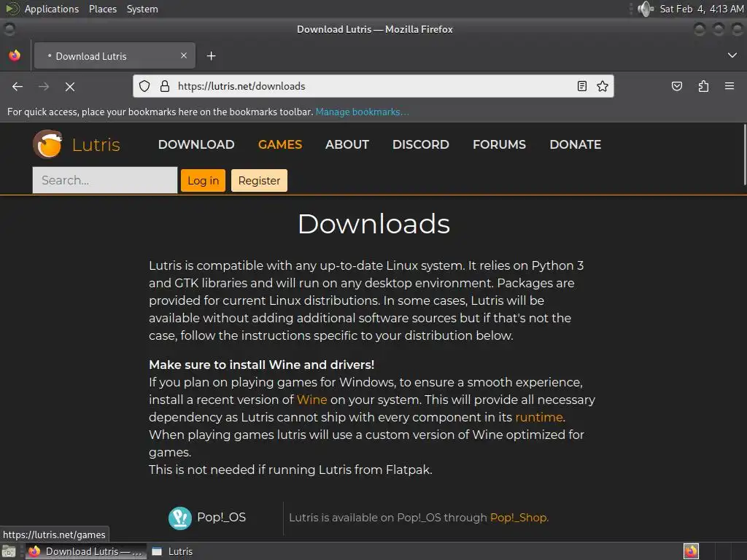Click 'Make sure to install Wine and drivers!'

click(262, 365)
